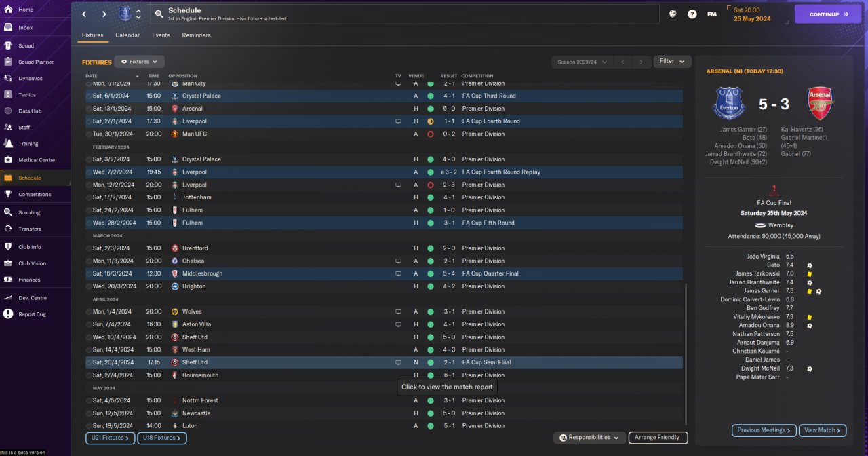The width and height of the screenshot is (868, 456).
Task: Tick the circle beside Sat, 20/4/2024 fixture
Action: [89, 362]
